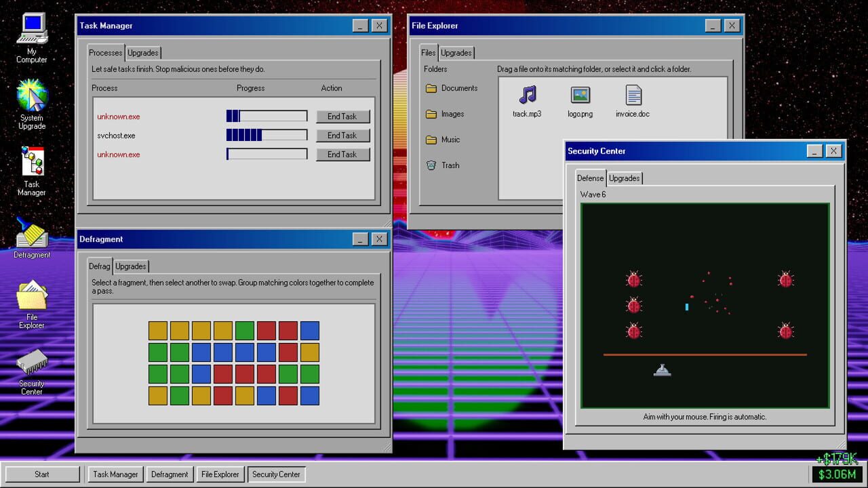Minimize the Security Center window
This screenshot has height=488, width=868.
tap(815, 151)
